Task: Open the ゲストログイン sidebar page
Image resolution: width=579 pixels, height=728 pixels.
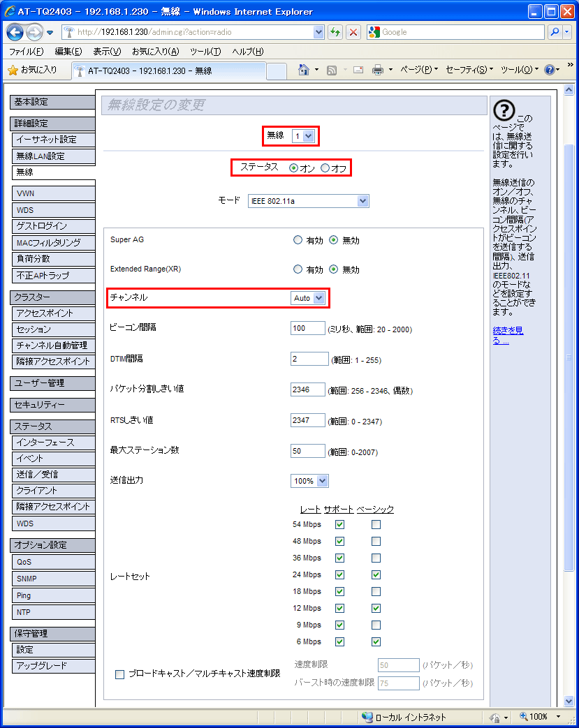Action: point(54,226)
